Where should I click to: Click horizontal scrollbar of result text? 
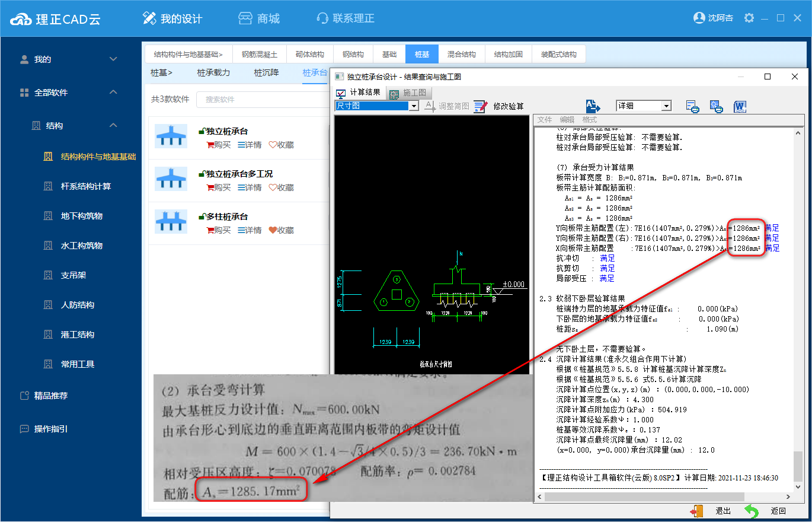point(664,497)
